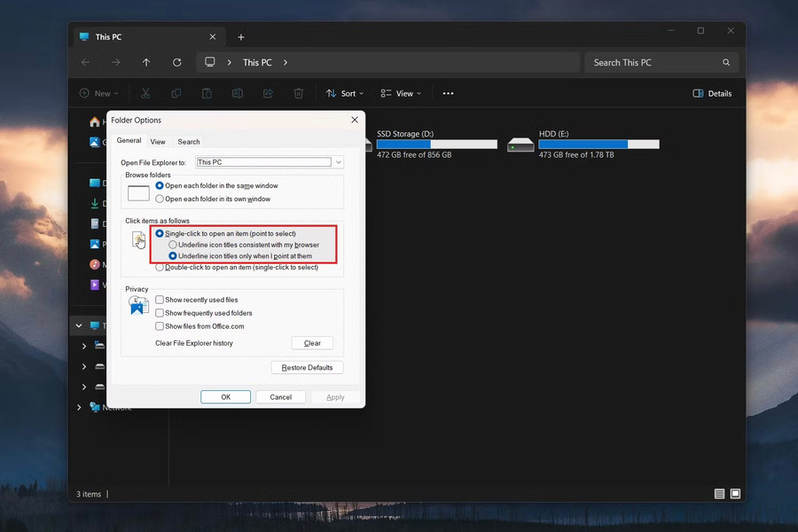This screenshot has width=798, height=532.
Task: Cancel the Folder Options dialog
Action: pyautogui.click(x=280, y=397)
